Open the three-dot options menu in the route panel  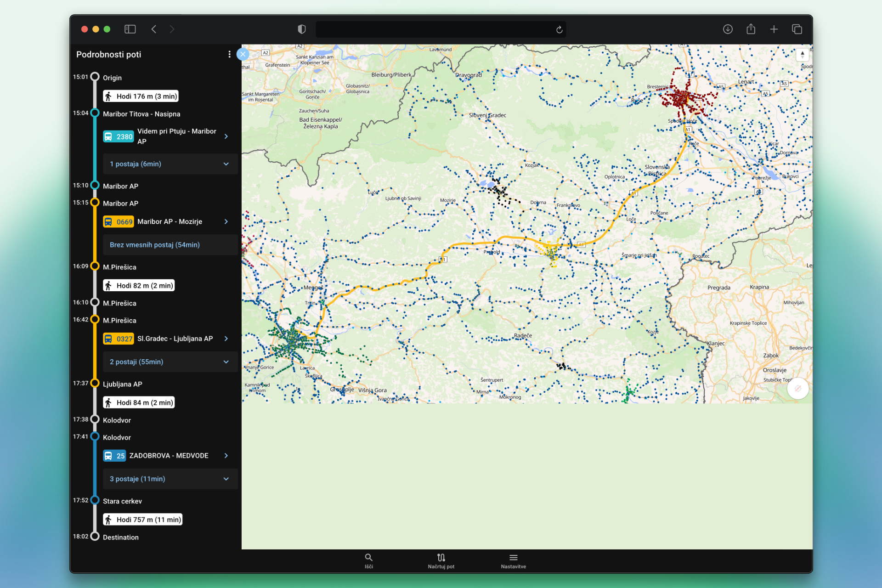tap(229, 54)
